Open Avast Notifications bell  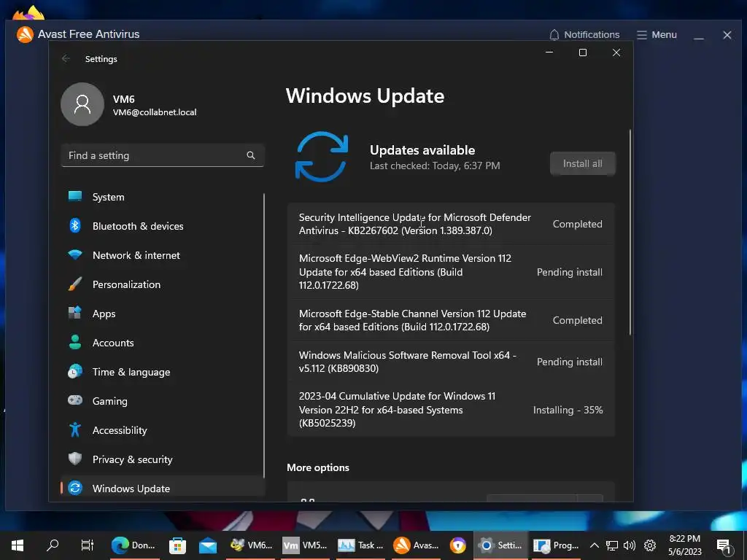pos(584,35)
